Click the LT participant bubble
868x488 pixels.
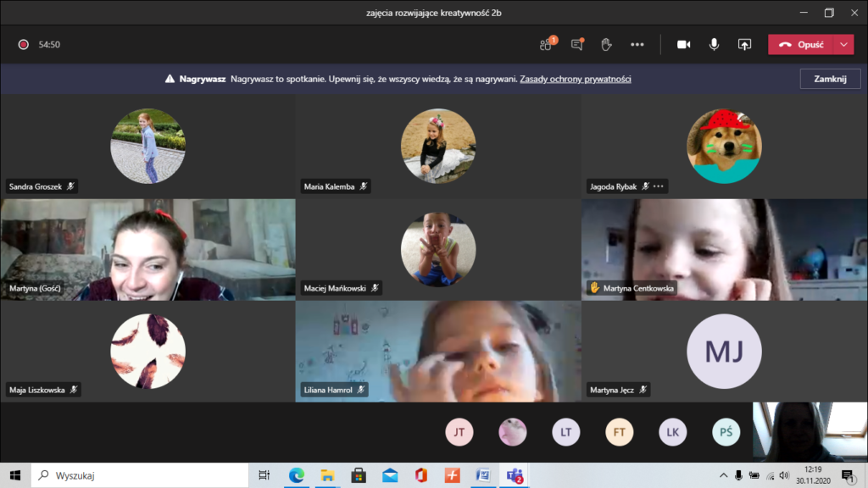(565, 432)
